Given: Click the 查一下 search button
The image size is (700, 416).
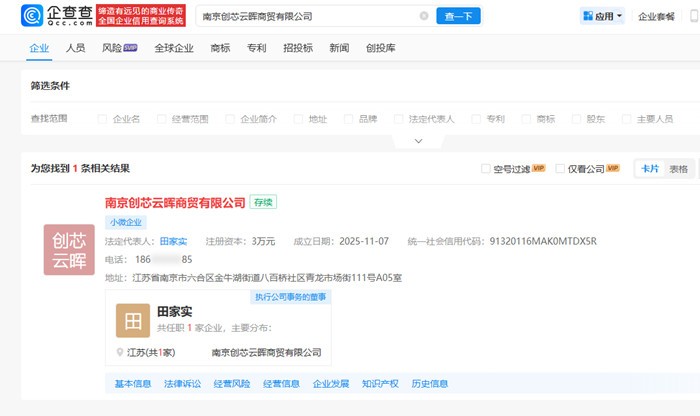Looking at the screenshot, I should click(458, 16).
